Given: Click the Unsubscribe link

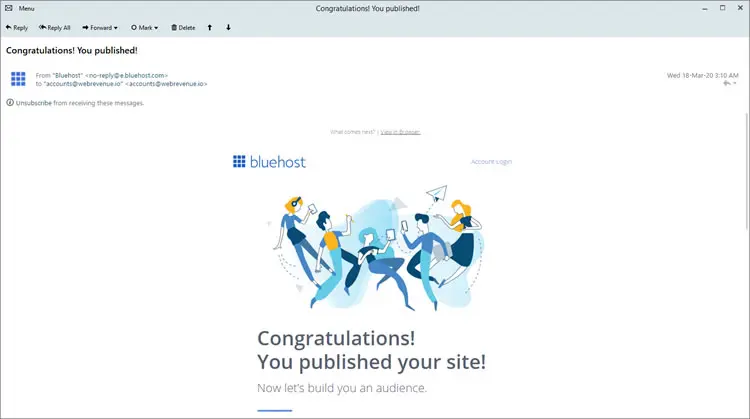Looking at the screenshot, I should pos(34,103).
